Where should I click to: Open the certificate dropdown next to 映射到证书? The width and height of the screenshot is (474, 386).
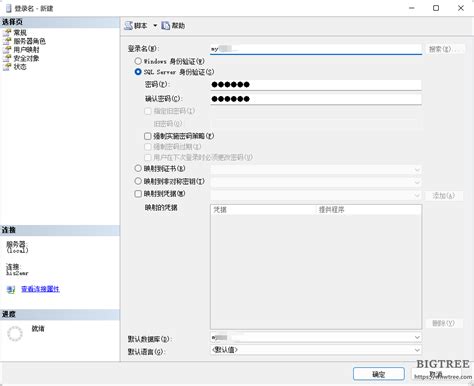[316, 170]
